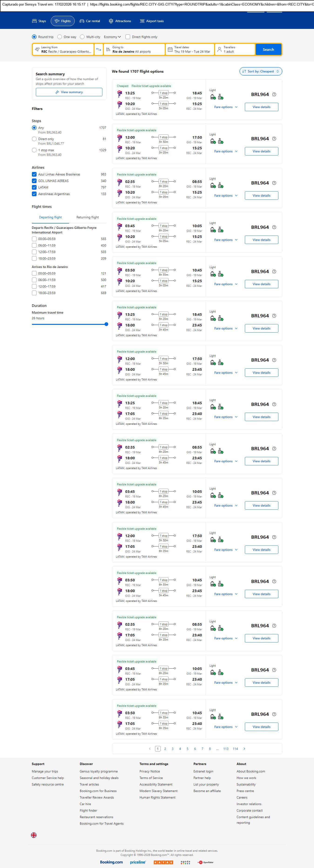Open the Stays tab in navigation

pos(39,21)
